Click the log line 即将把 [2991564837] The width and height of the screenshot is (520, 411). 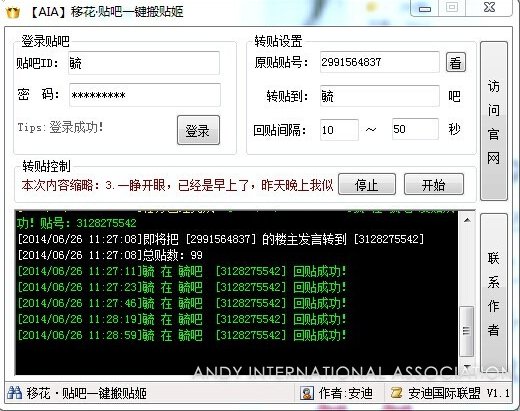click(x=221, y=239)
